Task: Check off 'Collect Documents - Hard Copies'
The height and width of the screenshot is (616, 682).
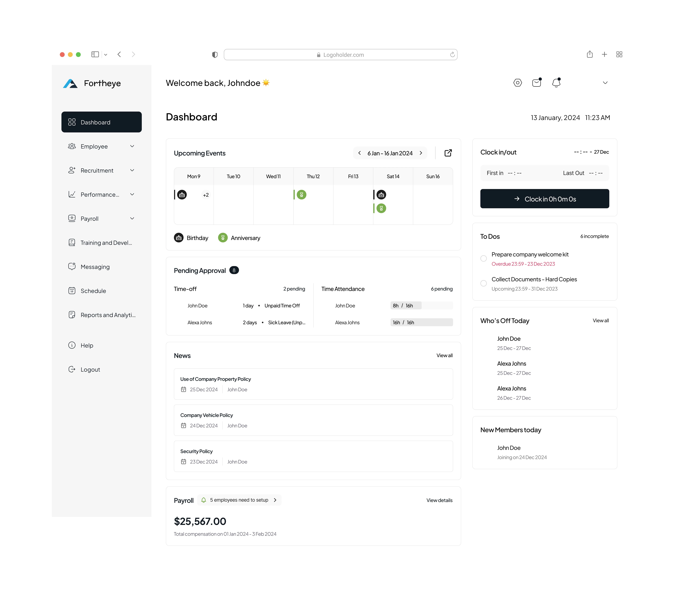Action: [483, 283]
